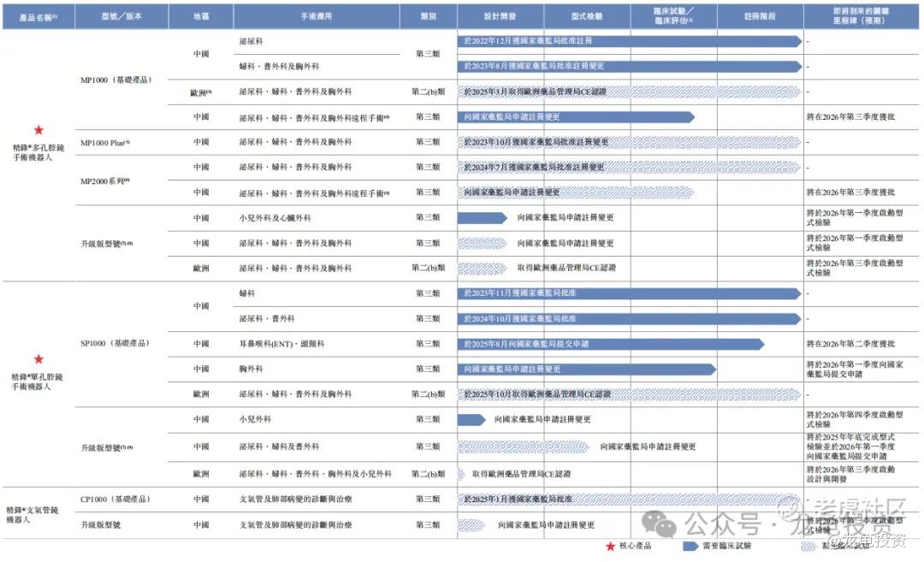Click the milestone 將於2026年第一季度向國家藥監局提交申請
The image size is (924, 562).
[x=855, y=370]
